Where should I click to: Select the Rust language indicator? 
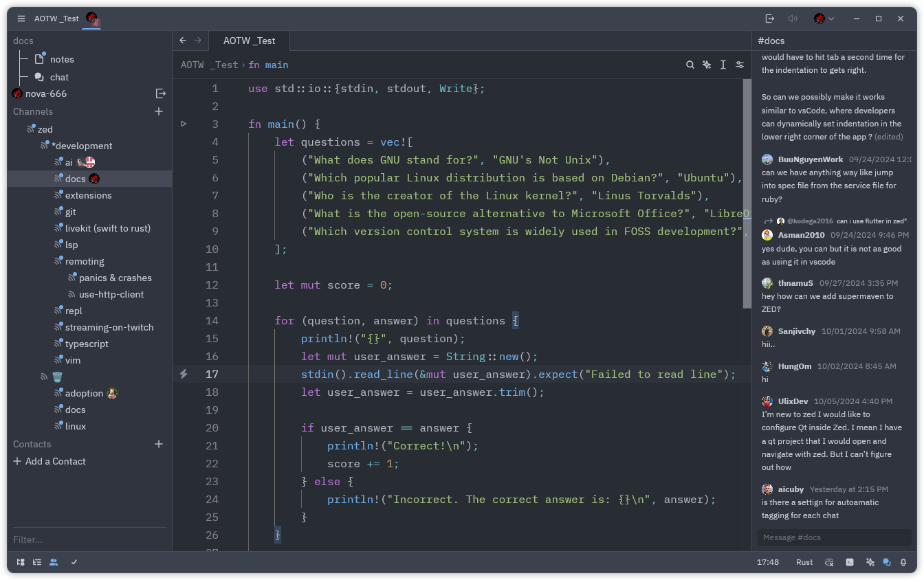click(804, 562)
